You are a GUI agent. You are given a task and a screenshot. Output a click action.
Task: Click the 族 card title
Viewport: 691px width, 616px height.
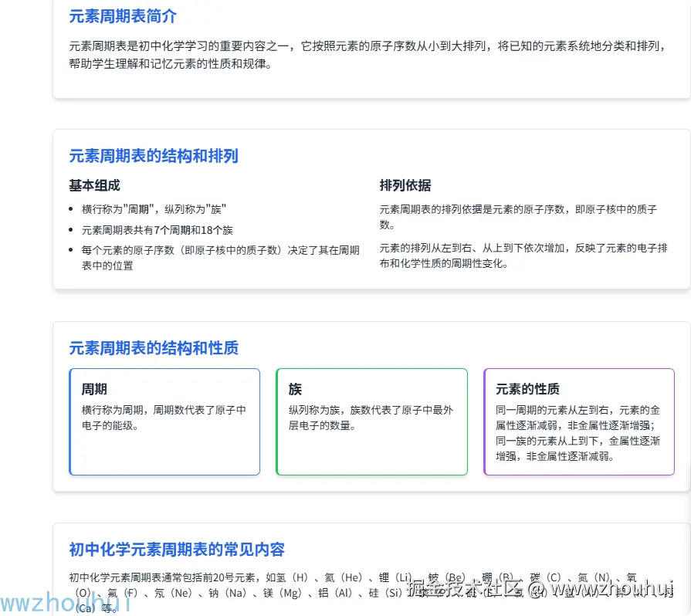coord(295,389)
